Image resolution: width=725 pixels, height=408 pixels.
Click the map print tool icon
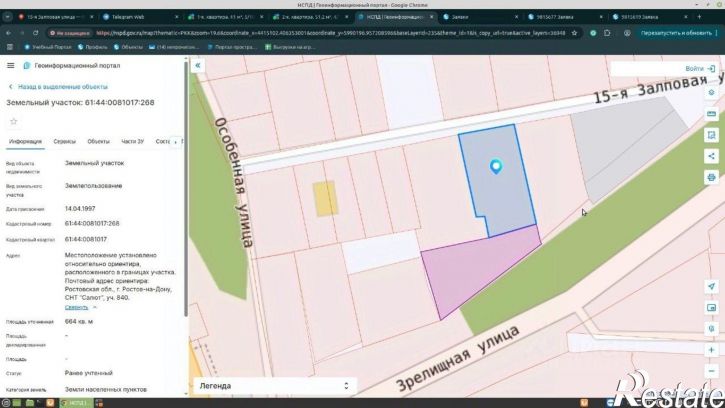[x=712, y=177]
